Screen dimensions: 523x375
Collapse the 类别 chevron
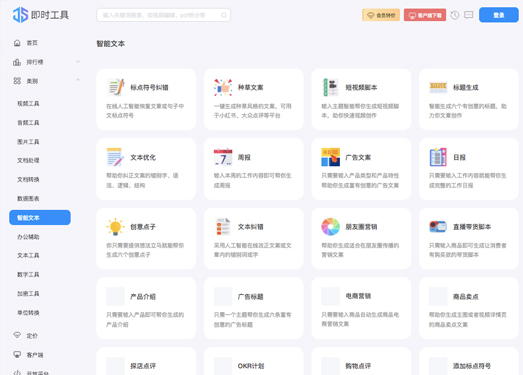tap(78, 80)
